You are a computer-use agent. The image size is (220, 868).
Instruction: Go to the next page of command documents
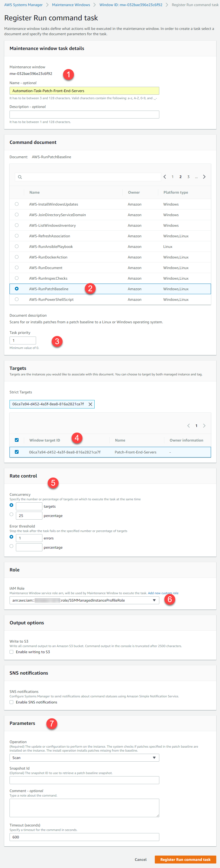[204, 176]
